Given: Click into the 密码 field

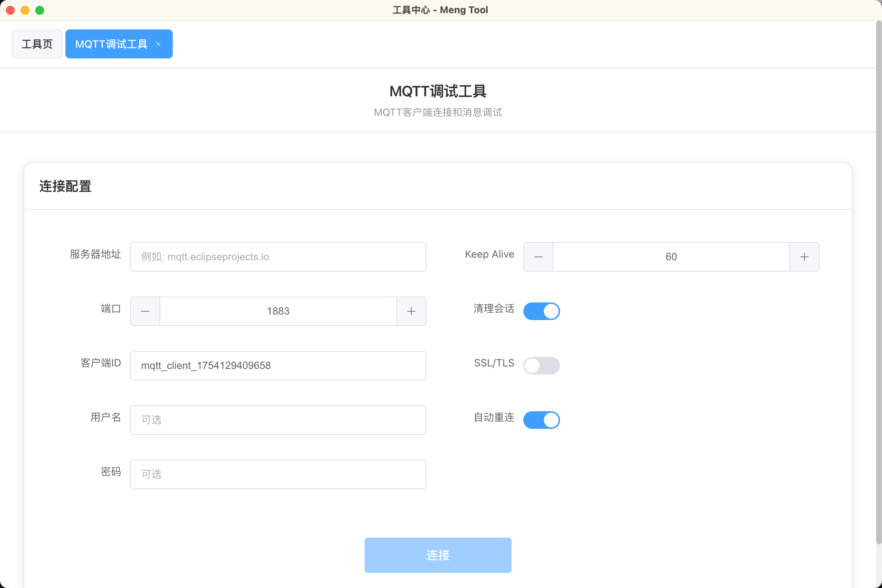Looking at the screenshot, I should click(278, 474).
